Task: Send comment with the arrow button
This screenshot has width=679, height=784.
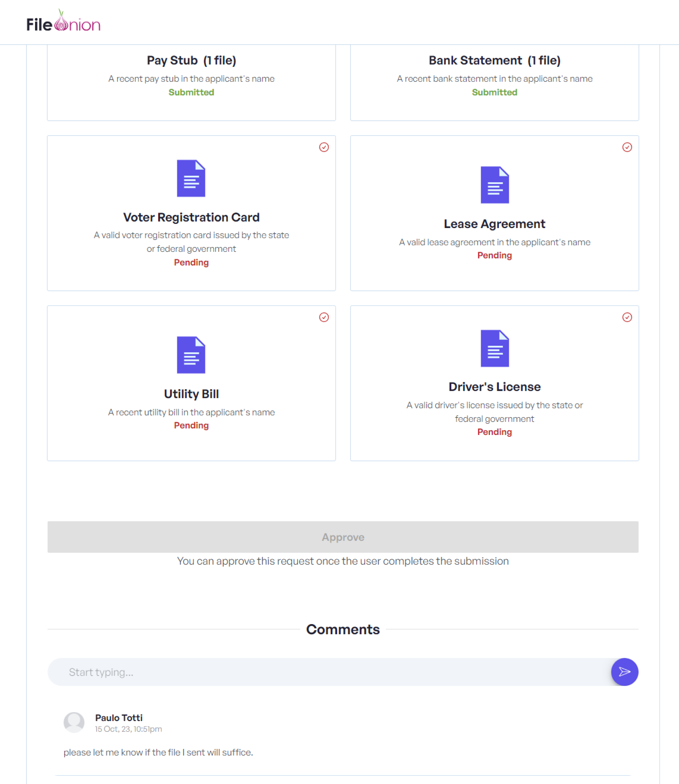Action: [x=624, y=672]
